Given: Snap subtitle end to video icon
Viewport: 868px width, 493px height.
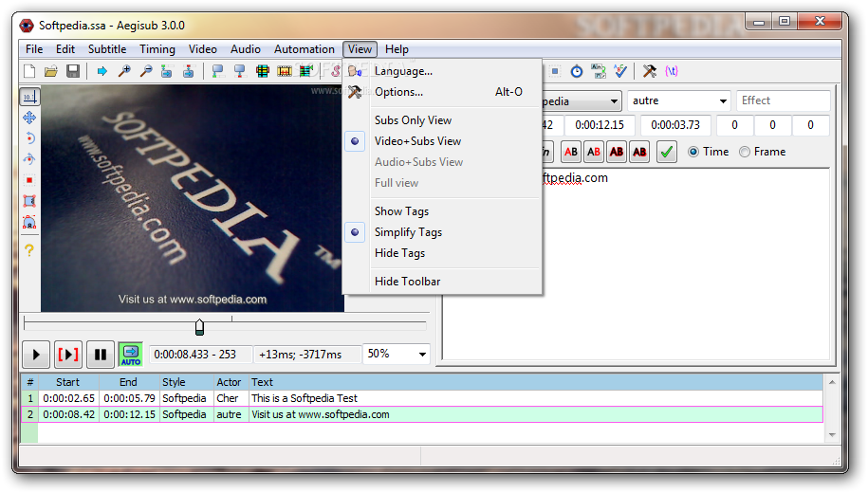Looking at the screenshot, I should tap(239, 71).
